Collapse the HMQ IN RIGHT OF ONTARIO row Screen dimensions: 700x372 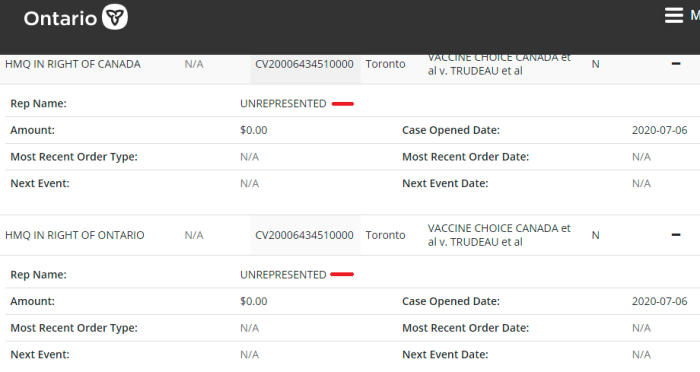click(676, 235)
